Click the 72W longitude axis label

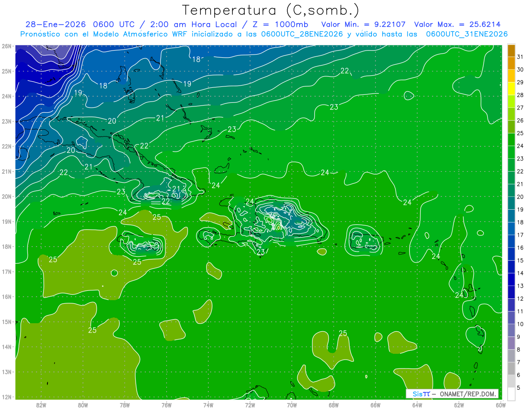click(x=250, y=405)
